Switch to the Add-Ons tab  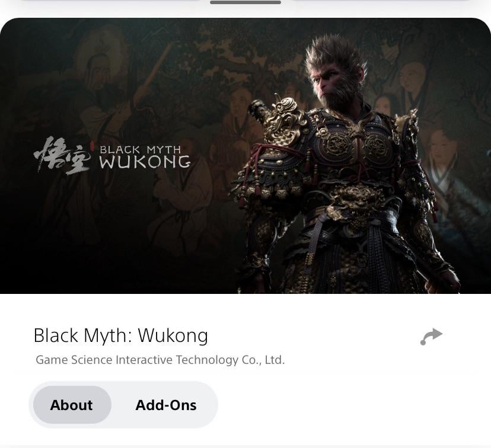pos(166,405)
